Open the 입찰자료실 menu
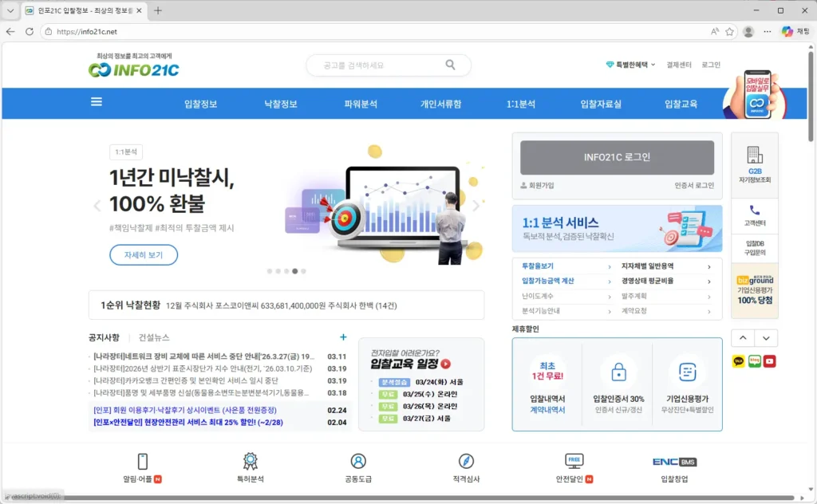This screenshot has height=504, width=817. (601, 104)
